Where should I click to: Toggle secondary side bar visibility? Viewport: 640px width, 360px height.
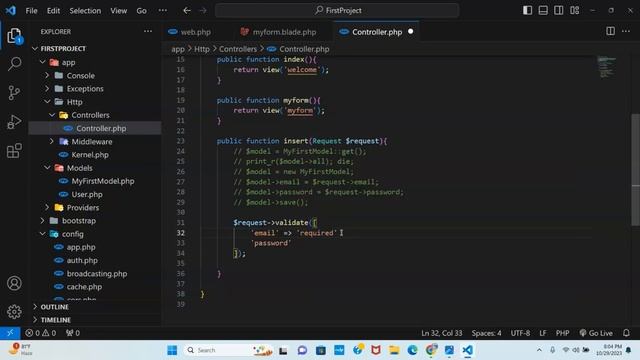coord(559,10)
